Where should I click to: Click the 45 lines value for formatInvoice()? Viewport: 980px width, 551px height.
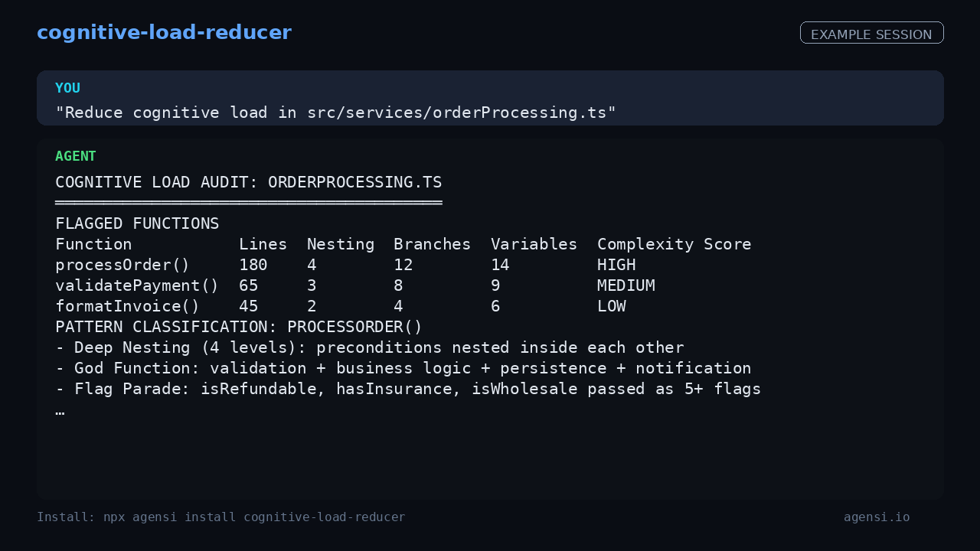249,306
